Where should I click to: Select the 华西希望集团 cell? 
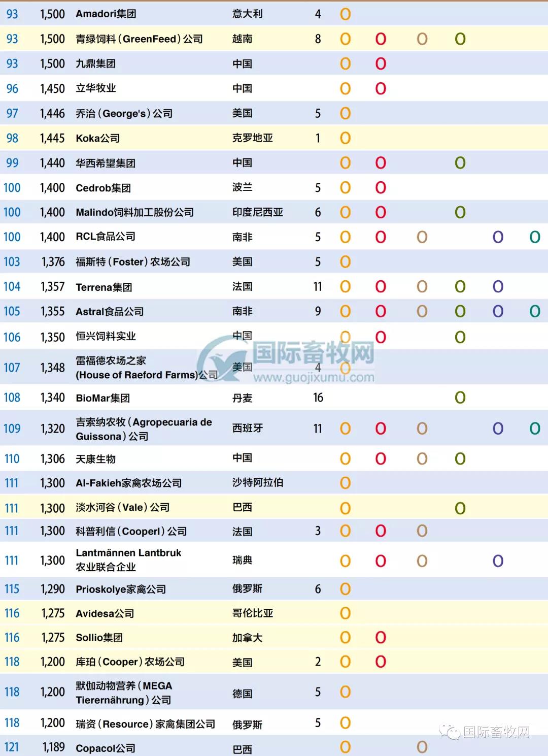point(106,163)
